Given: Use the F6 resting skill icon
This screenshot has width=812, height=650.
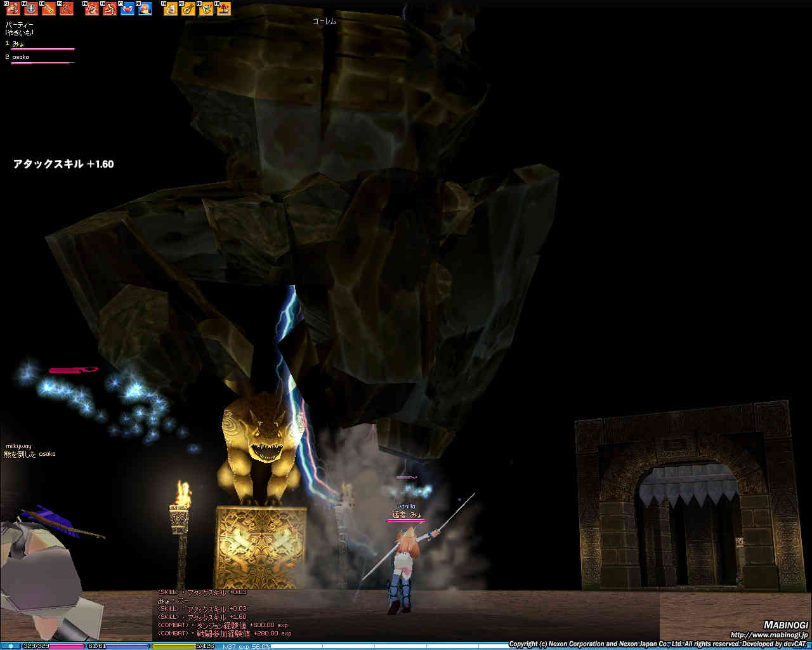Looking at the screenshot, I should [110, 9].
